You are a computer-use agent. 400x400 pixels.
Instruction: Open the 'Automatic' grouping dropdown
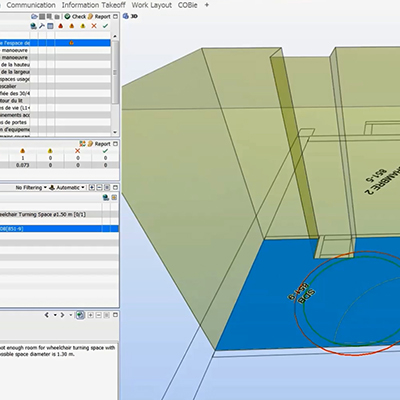[x=67, y=188]
